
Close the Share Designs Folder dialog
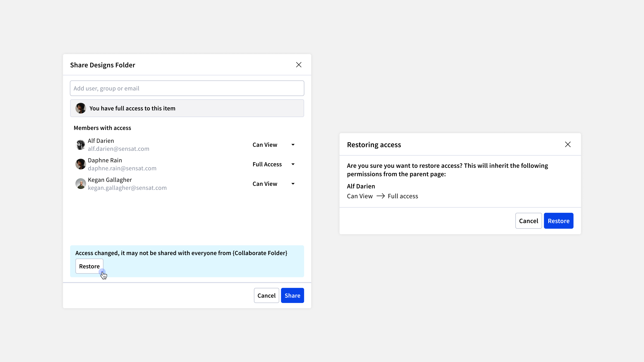coord(299,65)
